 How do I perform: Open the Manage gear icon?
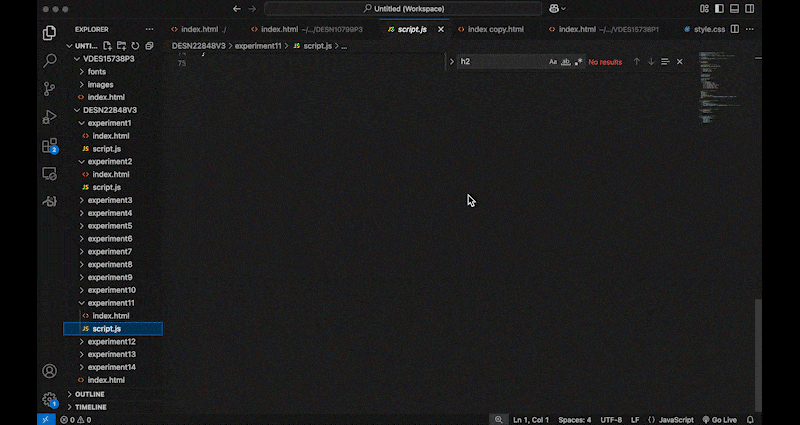[x=49, y=399]
